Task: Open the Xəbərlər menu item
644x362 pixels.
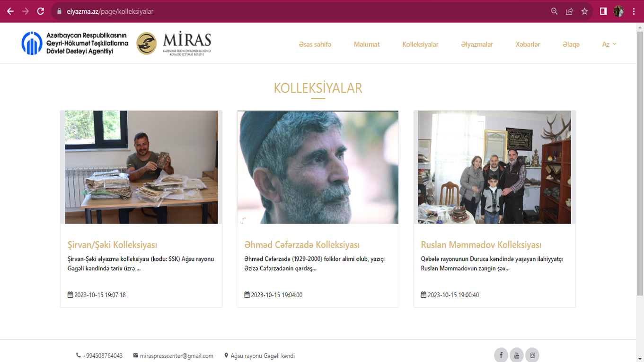Action: (528, 44)
